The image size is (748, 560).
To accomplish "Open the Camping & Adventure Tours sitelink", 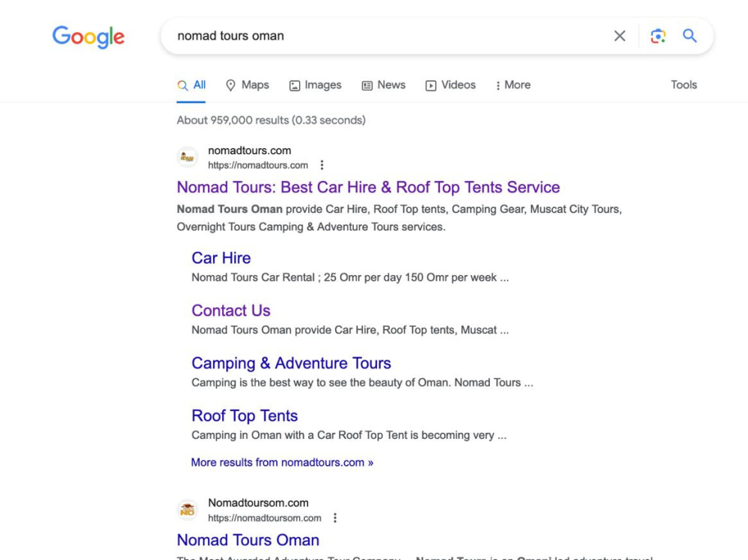I will (291, 363).
